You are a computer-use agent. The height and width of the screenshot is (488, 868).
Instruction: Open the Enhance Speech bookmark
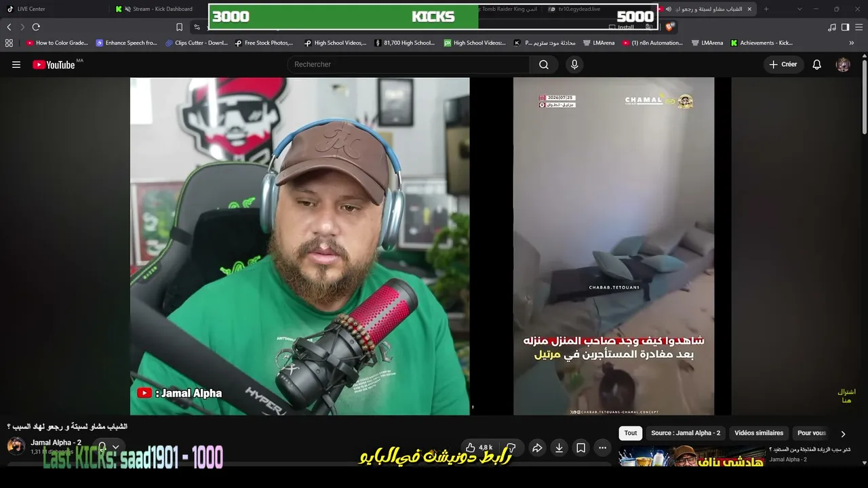click(x=126, y=43)
